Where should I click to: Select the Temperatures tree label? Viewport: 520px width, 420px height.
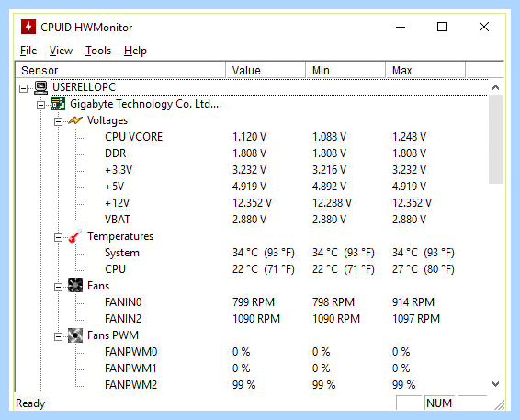pyautogui.click(x=120, y=236)
